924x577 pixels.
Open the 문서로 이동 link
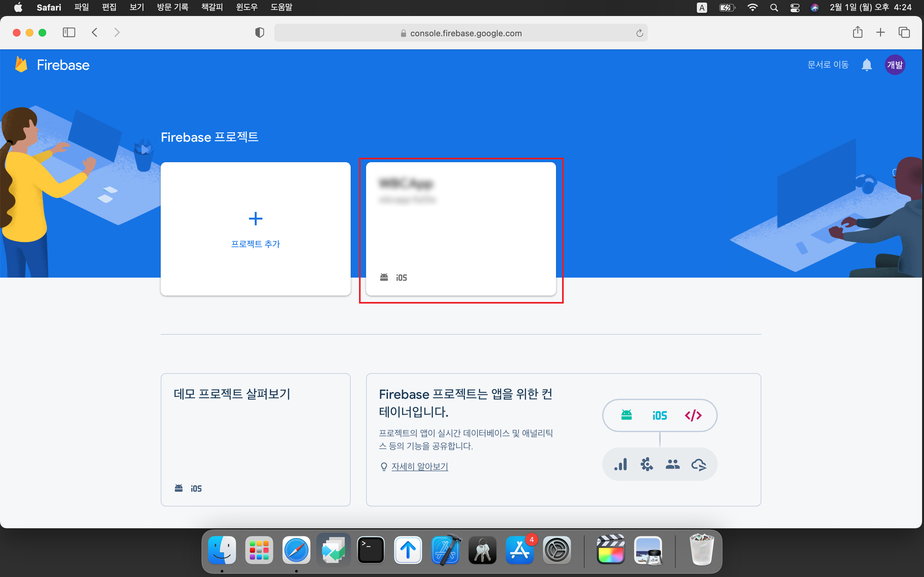pos(827,65)
